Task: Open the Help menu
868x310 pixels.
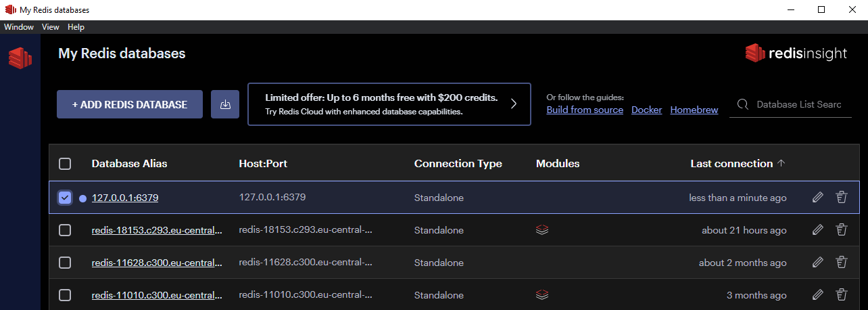Action: (x=76, y=27)
